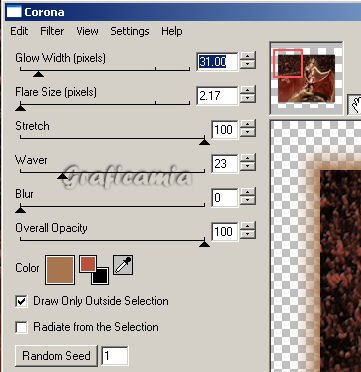Open the main Color swatch
Image resolution: width=361 pixels, height=372 pixels.
coord(60,270)
